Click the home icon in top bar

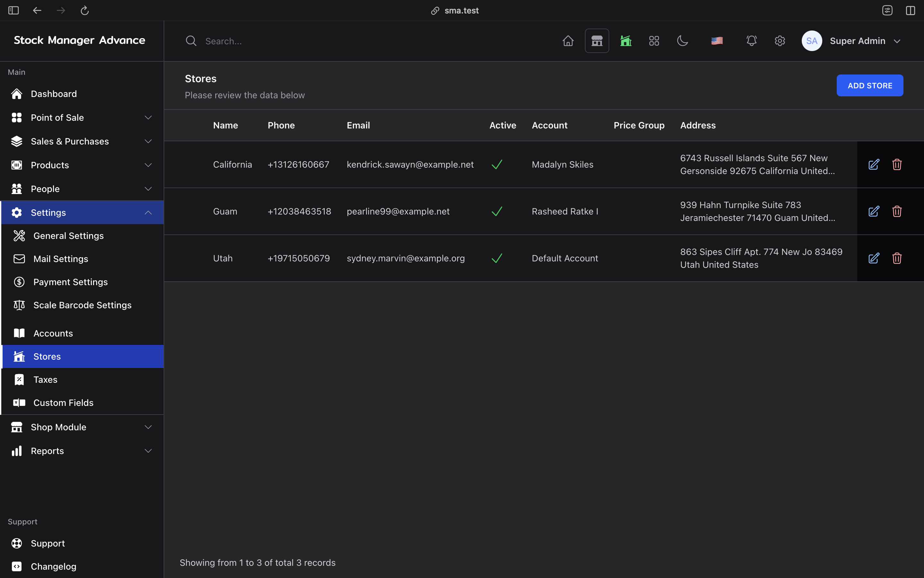568,41
